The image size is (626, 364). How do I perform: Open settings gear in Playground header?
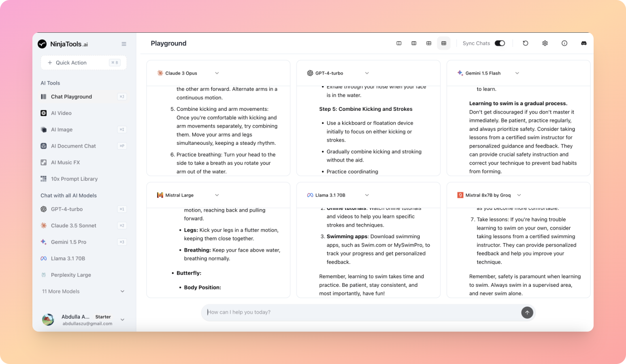545,43
